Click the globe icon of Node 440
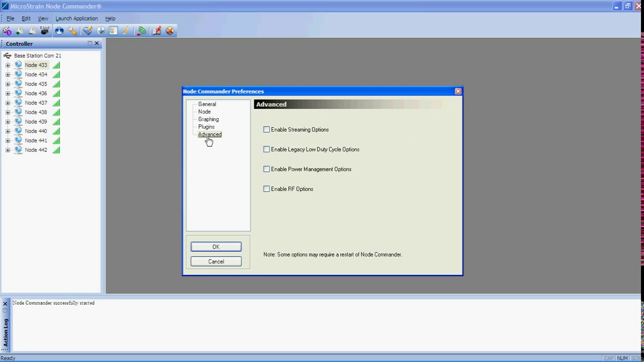 19,131
